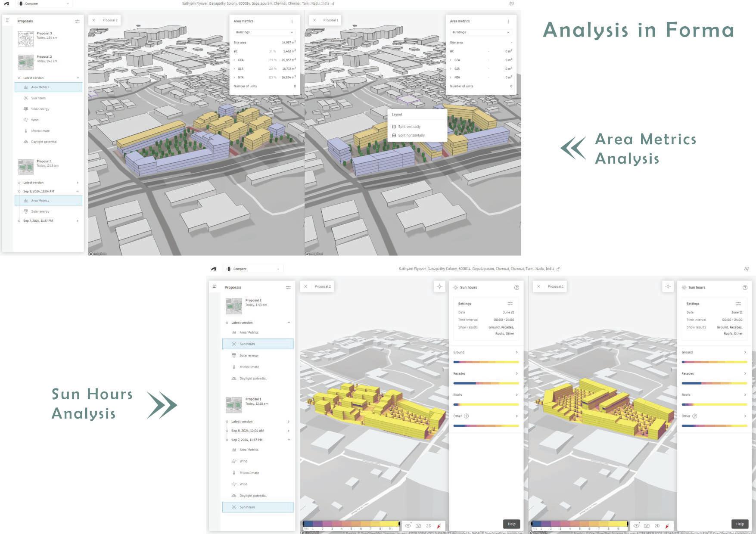Image resolution: width=756 pixels, height=534 pixels.
Task: Collapse Proposal 2 Latest version in top panel
Action: [78, 78]
